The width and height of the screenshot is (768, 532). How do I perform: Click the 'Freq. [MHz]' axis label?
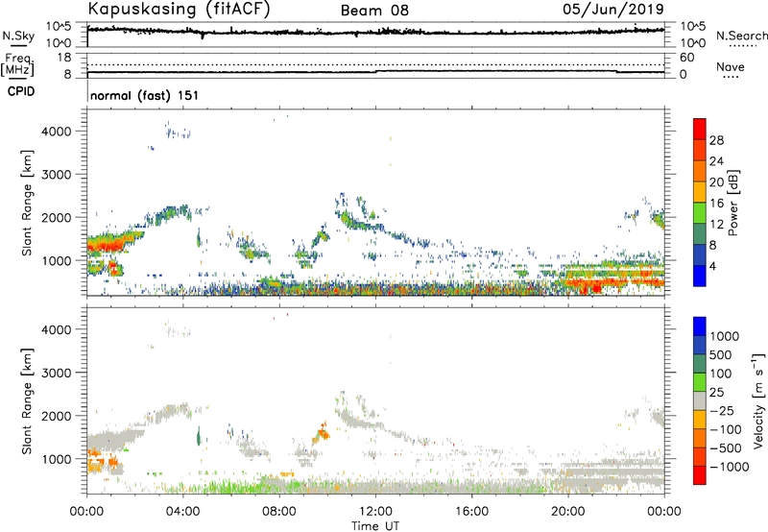(x=17, y=65)
